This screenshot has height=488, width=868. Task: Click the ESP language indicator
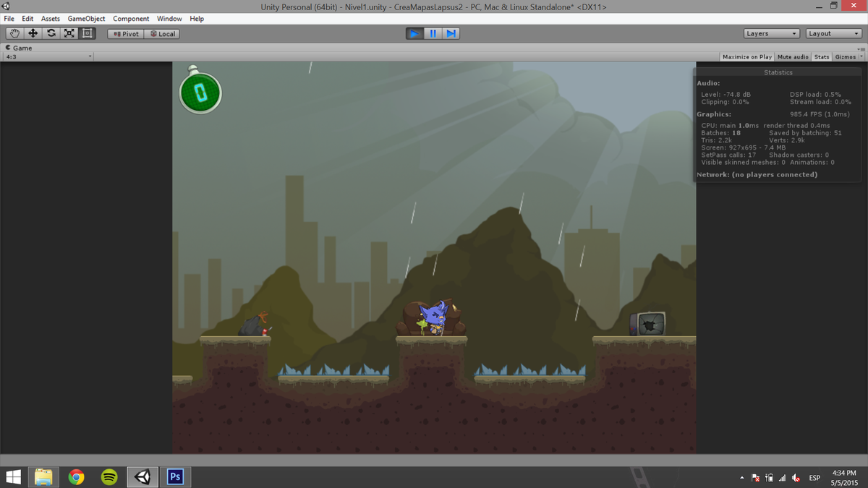click(x=814, y=478)
